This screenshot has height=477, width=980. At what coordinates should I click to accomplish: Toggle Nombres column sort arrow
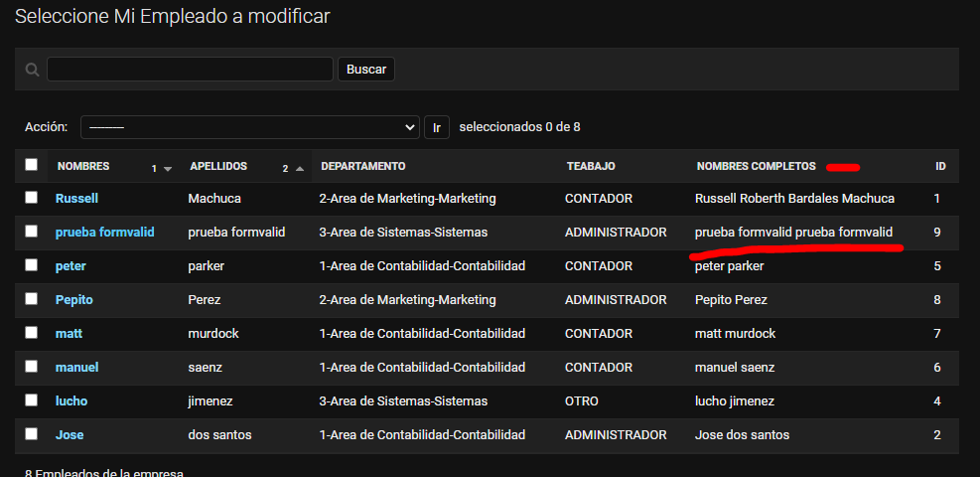[168, 169]
